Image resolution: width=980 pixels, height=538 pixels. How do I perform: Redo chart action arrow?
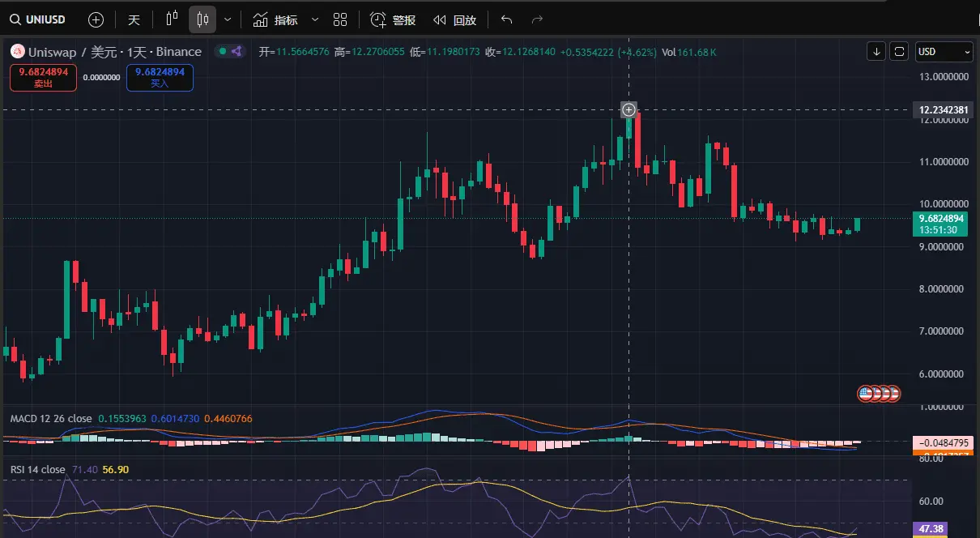click(536, 19)
